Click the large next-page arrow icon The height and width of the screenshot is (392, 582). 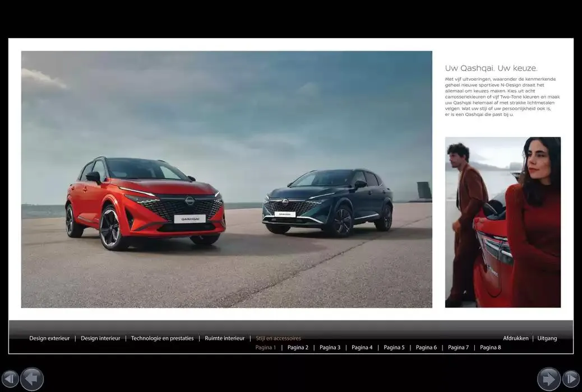(550, 379)
